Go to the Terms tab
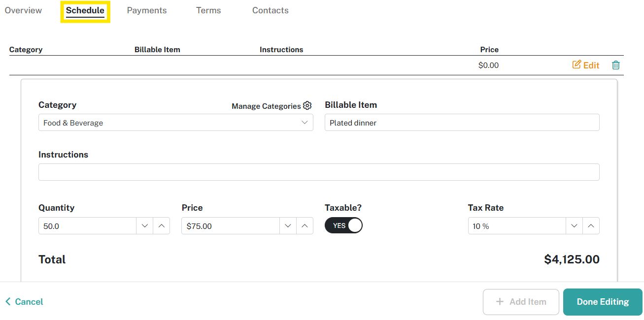Viewport: 644px width, 320px height. tap(208, 10)
